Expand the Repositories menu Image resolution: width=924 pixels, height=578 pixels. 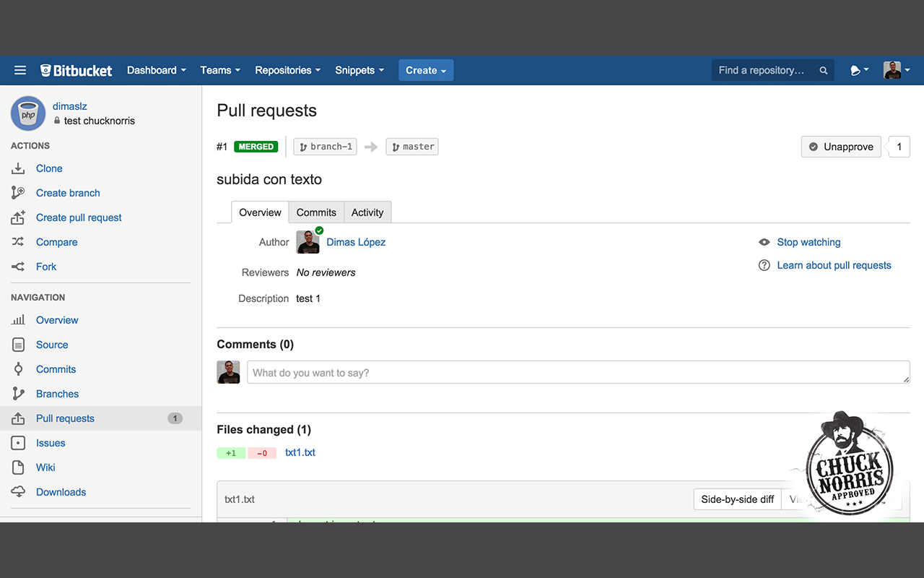(287, 70)
